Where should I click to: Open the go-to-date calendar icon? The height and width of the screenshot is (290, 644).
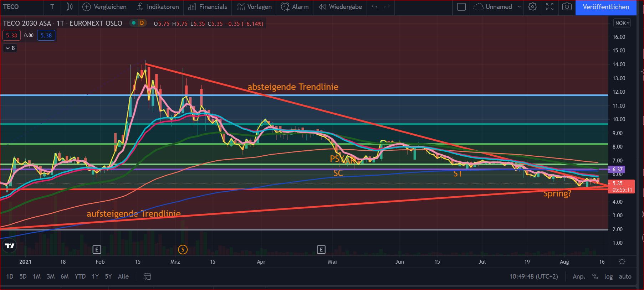[147, 276]
